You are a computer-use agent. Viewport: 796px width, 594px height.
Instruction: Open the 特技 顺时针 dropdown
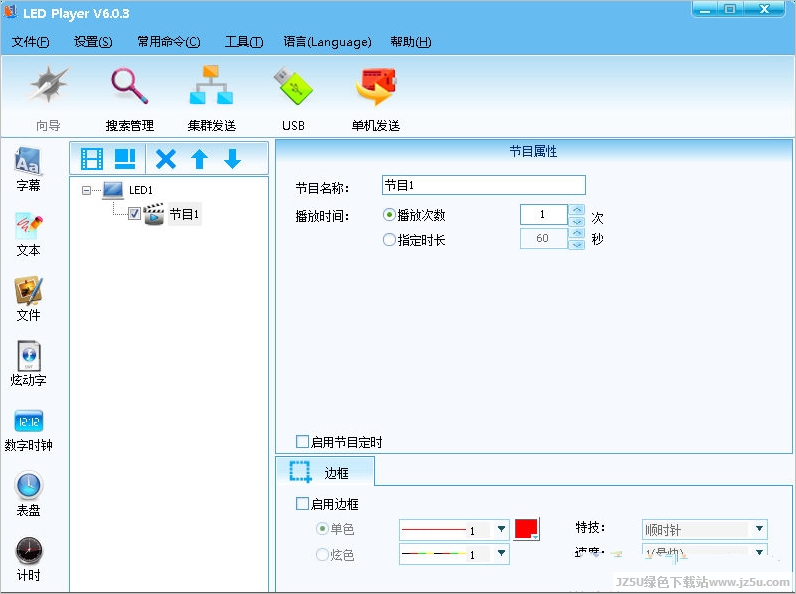[x=759, y=529]
